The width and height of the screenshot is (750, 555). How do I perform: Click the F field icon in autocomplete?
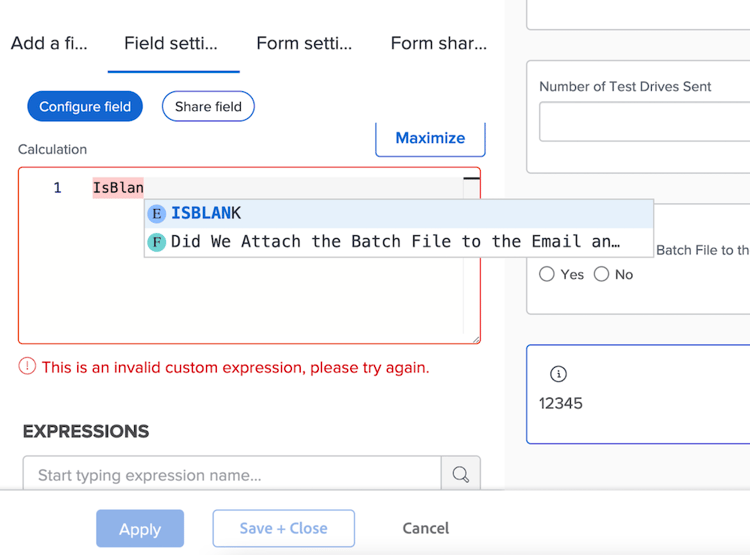coord(157,242)
